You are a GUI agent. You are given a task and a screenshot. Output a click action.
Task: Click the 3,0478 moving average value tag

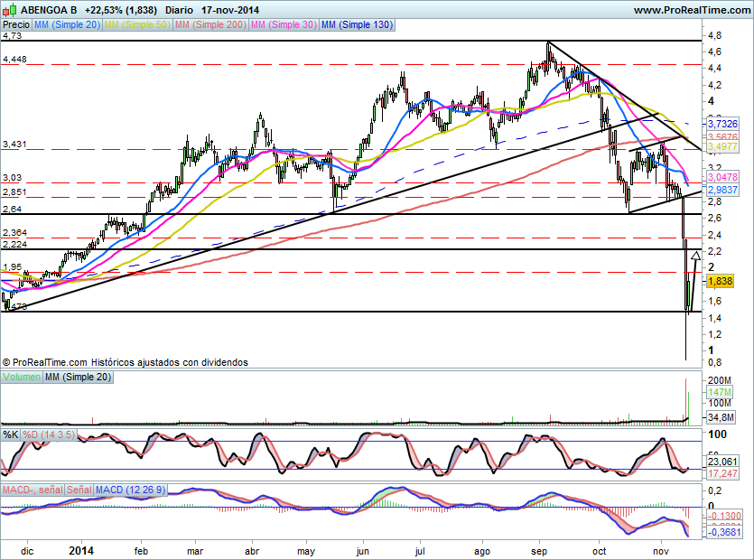coord(722,177)
